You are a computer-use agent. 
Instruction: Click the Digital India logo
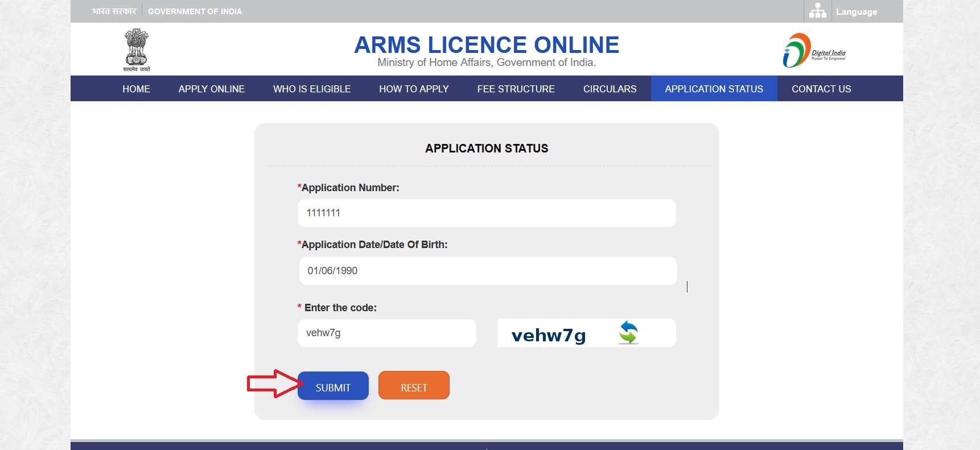pos(814,51)
